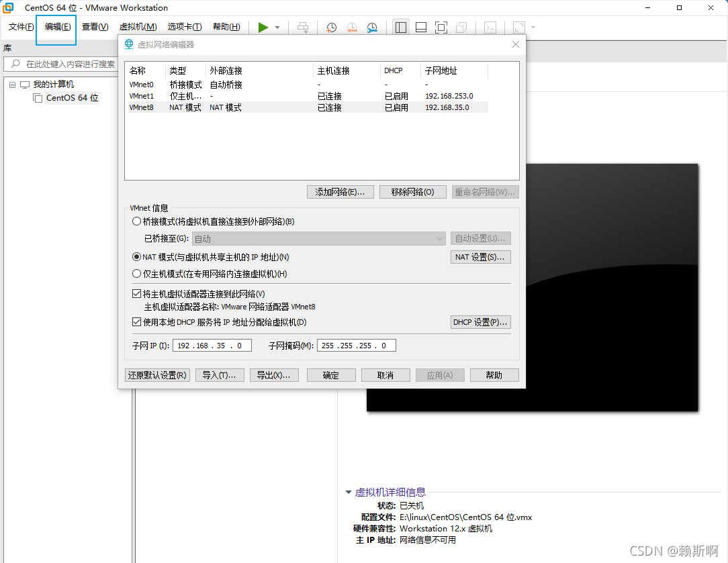
Task: Click the 外部连接 column header
Action: pyautogui.click(x=259, y=70)
